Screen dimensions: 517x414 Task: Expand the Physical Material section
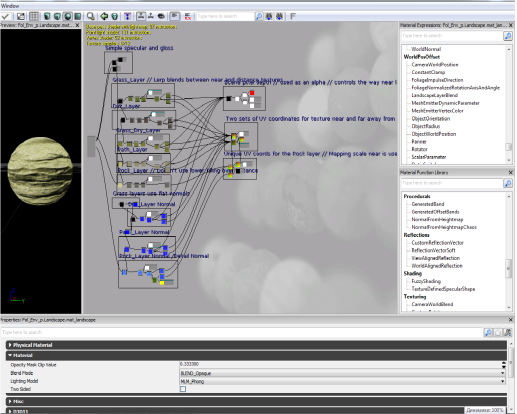[x=256, y=345]
